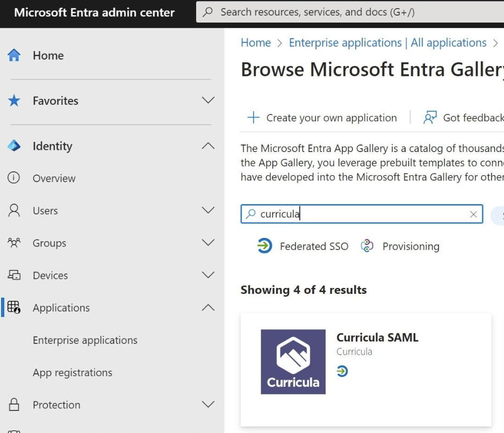This screenshot has width=504, height=433.
Task: Select the Protection label in sidebar
Action: tap(56, 405)
